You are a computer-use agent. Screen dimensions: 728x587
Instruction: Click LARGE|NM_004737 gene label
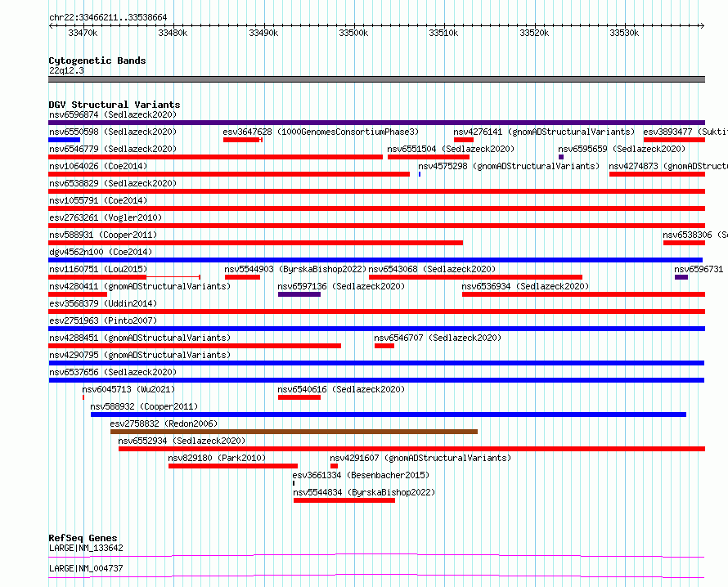pyautogui.click(x=86, y=568)
